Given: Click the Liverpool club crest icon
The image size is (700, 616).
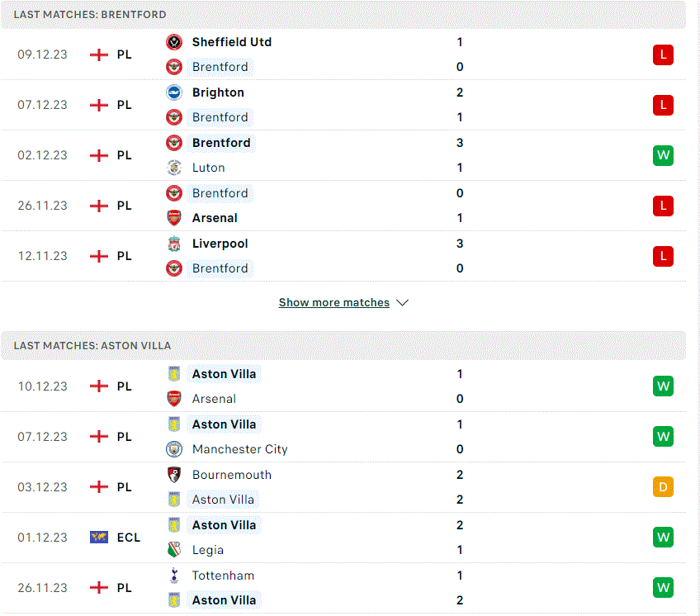Looking at the screenshot, I should tap(174, 244).
